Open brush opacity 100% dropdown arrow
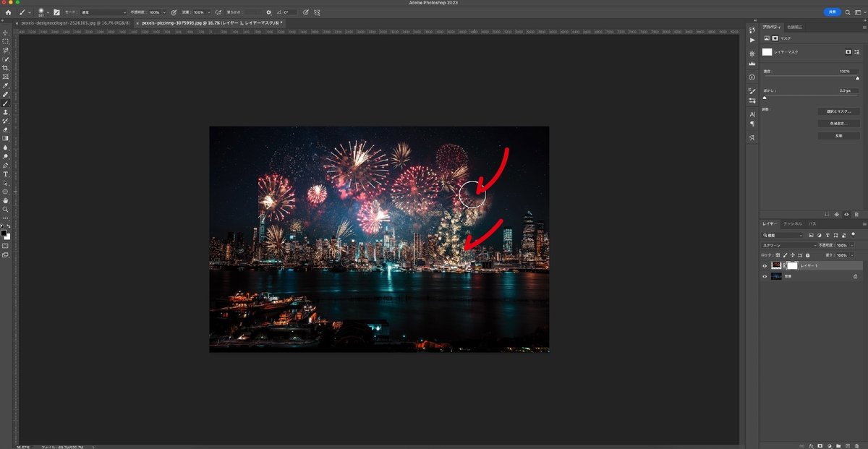 coord(164,12)
